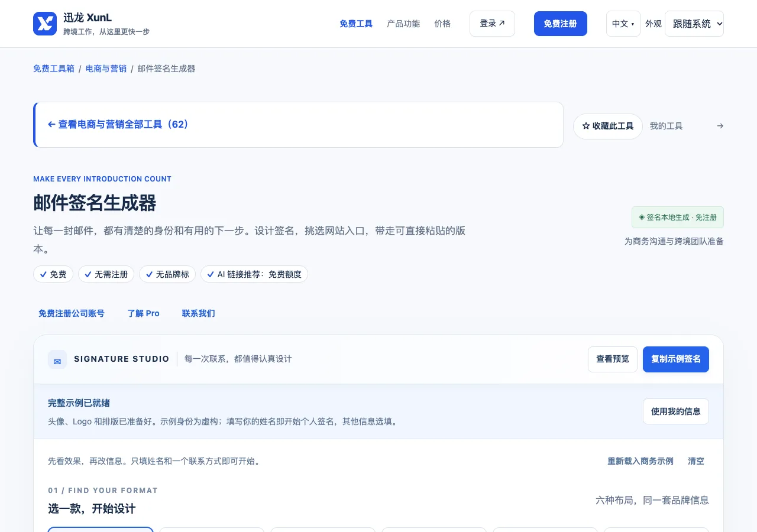Viewport: 757px width, 532px height.
Task: Click the 无需注册 badge
Action: click(106, 274)
